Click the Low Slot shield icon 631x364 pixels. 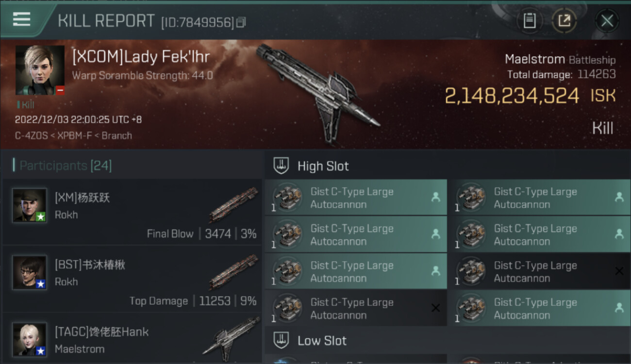pos(282,340)
